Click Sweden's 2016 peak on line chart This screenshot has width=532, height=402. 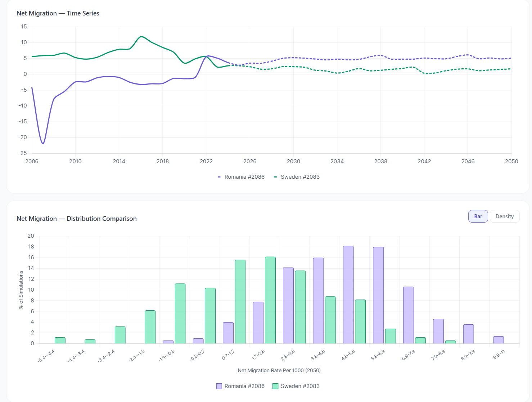click(x=141, y=37)
